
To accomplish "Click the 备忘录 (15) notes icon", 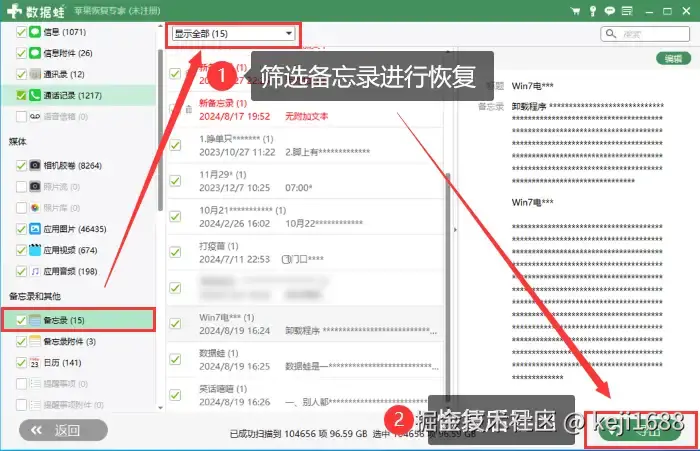I will (x=35, y=320).
